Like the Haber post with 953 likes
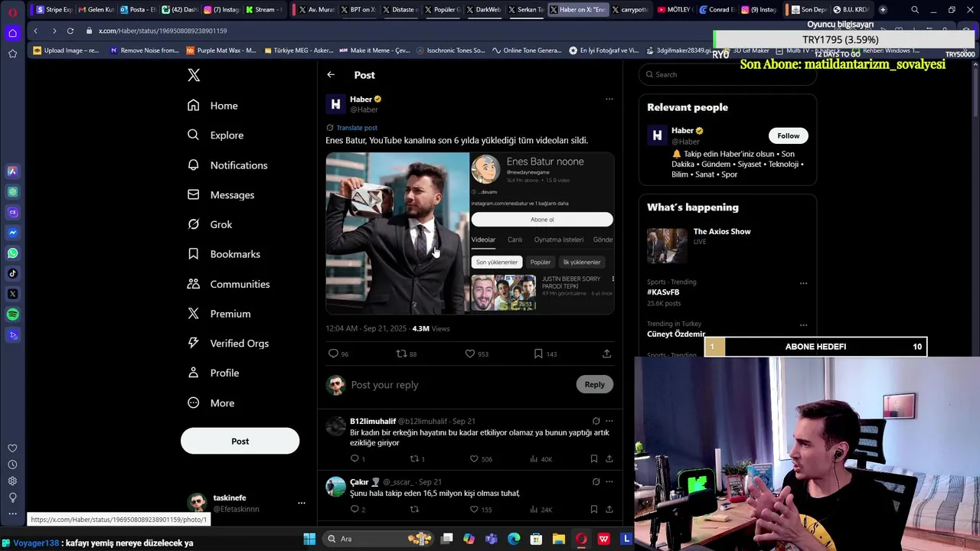 click(470, 354)
